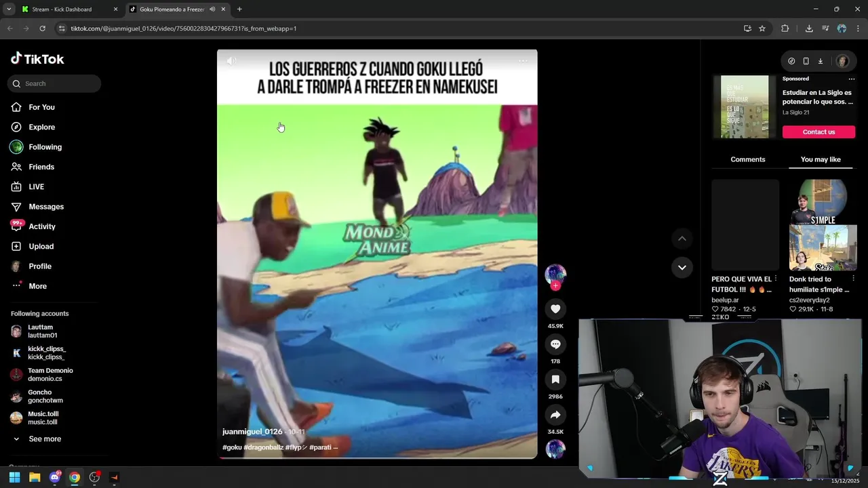Click the #dragonballz hashtag
868x488 pixels.
264,447
